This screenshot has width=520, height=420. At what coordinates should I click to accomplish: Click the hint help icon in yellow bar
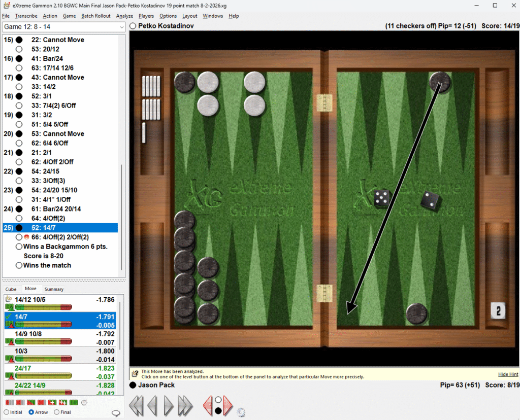point(135,374)
